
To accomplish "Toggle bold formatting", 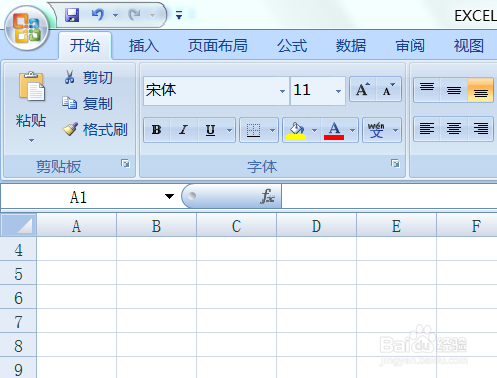I will pyautogui.click(x=157, y=130).
